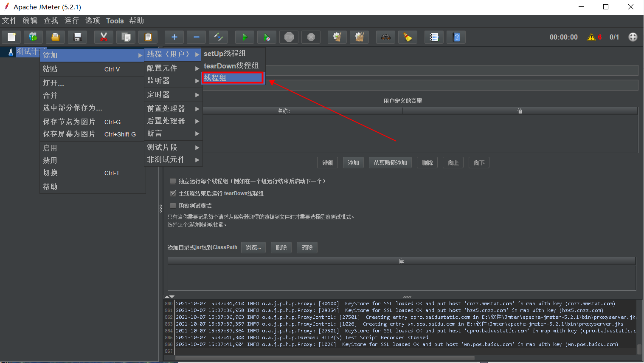Click the remote engines status icon
644x363 pixels.
pos(633,37)
